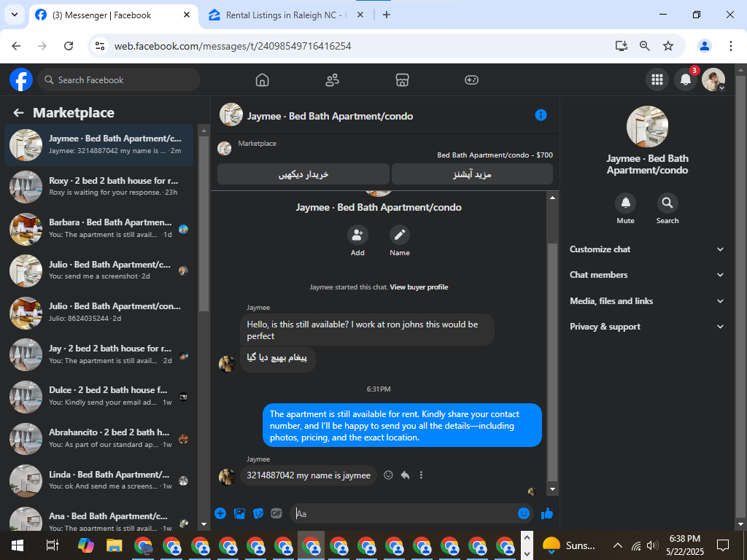Open a new browser tab
The height and width of the screenshot is (560, 747).
387,15
